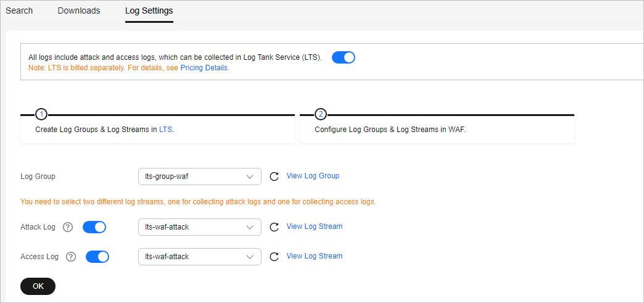Refresh the Access Log stream list
This screenshot has height=303, width=644.
[x=274, y=257]
